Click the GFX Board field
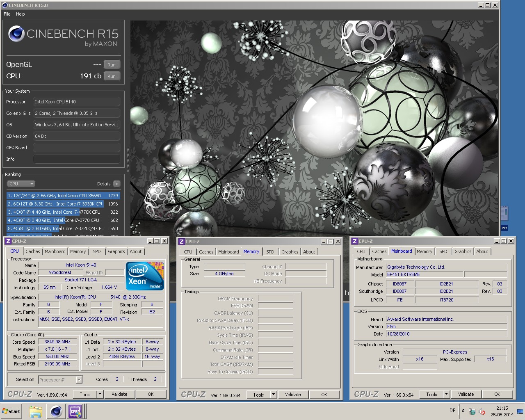 point(77,148)
